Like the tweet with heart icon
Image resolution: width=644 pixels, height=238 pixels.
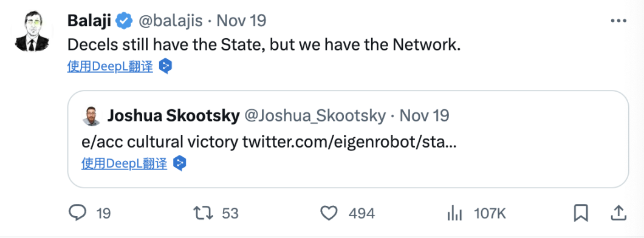pos(329,213)
